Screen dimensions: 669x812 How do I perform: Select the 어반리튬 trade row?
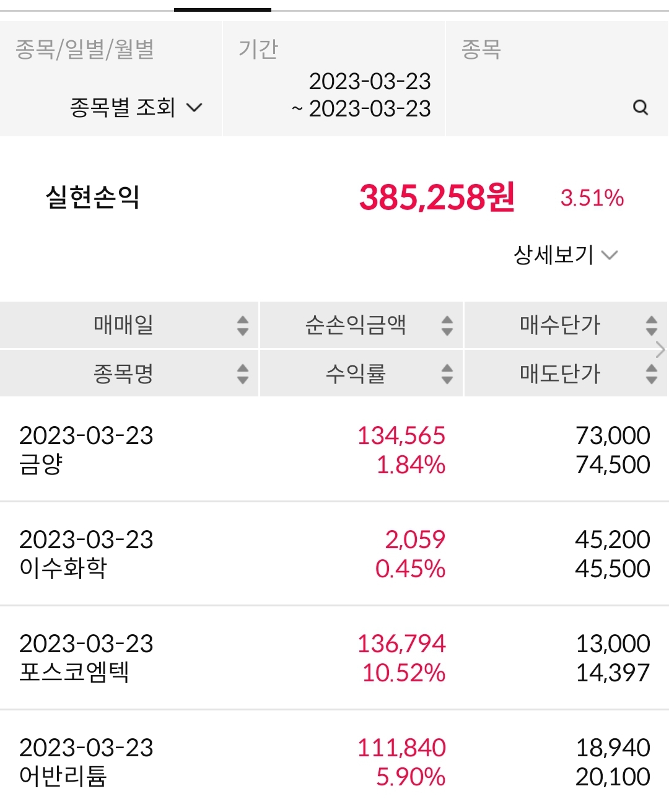click(334, 762)
